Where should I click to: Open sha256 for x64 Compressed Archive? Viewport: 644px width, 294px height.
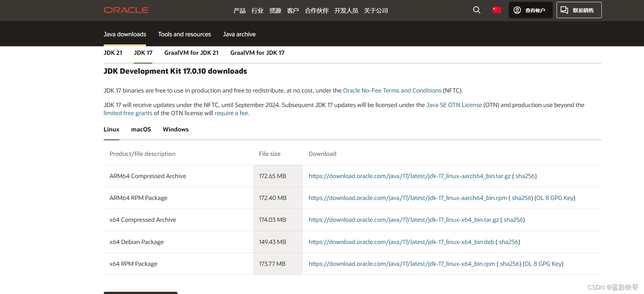(x=513, y=220)
